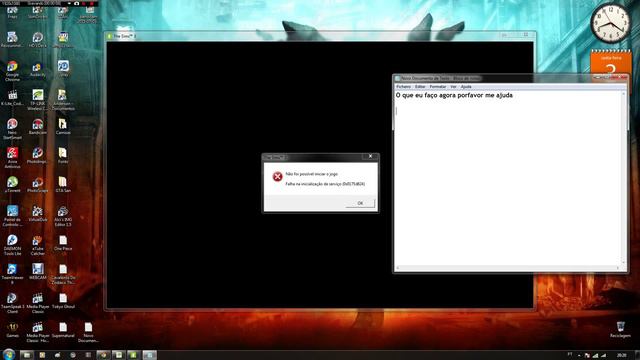
Task: Click the network signal tray icon
Action: (x=596, y=356)
